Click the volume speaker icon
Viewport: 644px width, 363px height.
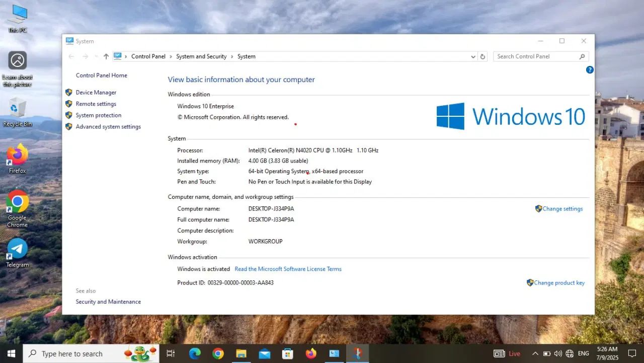tap(558, 353)
